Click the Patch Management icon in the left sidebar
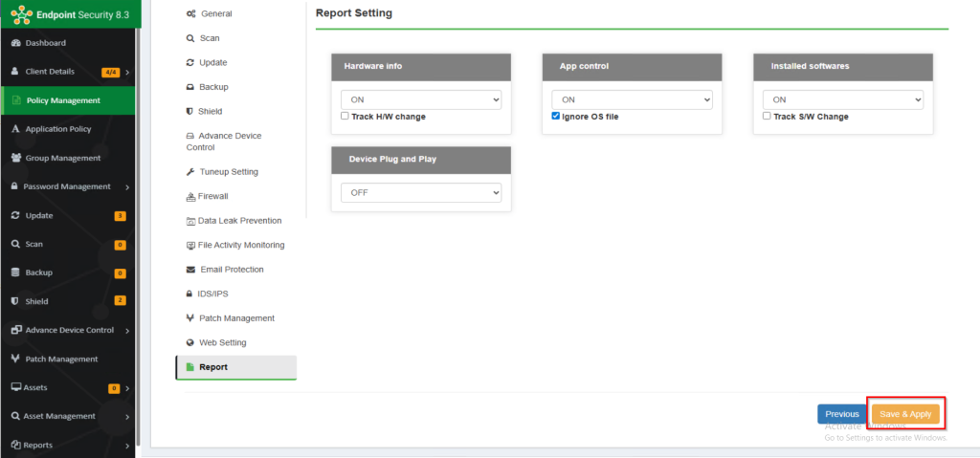980x458 pixels. tap(15, 359)
